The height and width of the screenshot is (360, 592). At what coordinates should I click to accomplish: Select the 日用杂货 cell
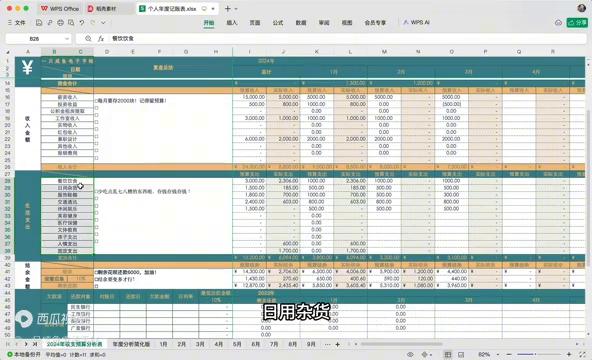coord(67,188)
